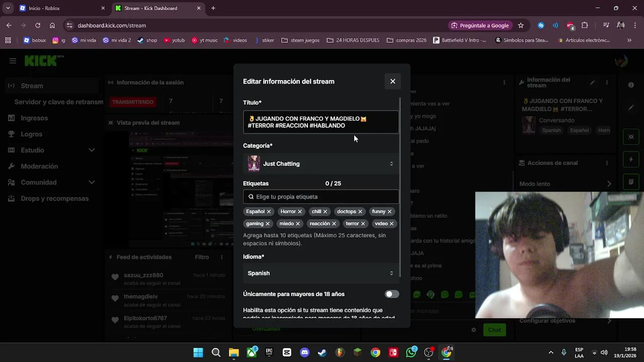Remove the gaming tag
The width and height of the screenshot is (644, 362).
pyautogui.click(x=268, y=224)
